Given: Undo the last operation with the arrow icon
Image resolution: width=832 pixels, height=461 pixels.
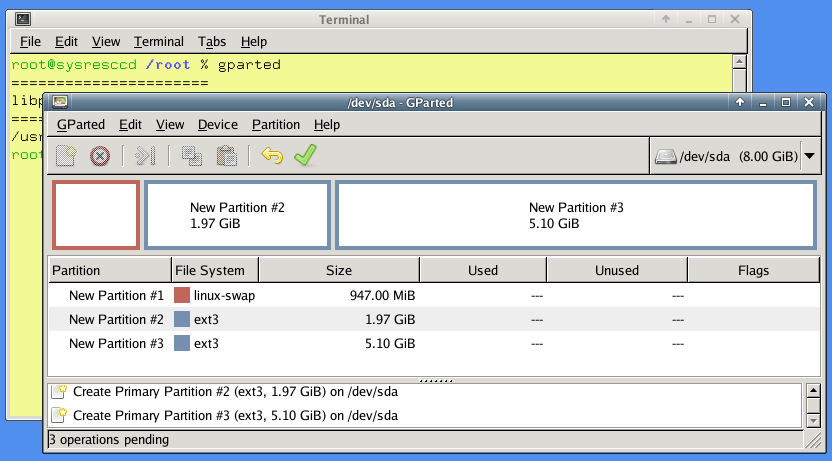Looking at the screenshot, I should coord(272,156).
